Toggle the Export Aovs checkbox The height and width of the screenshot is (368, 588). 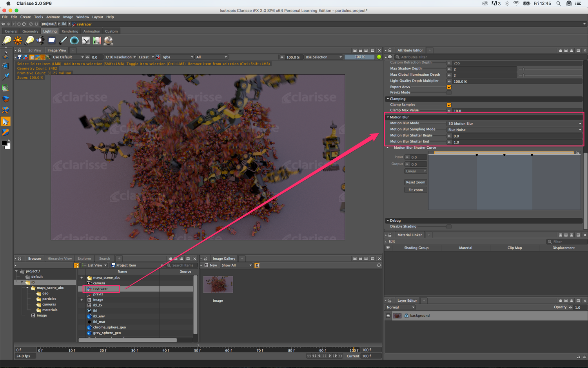(x=449, y=87)
